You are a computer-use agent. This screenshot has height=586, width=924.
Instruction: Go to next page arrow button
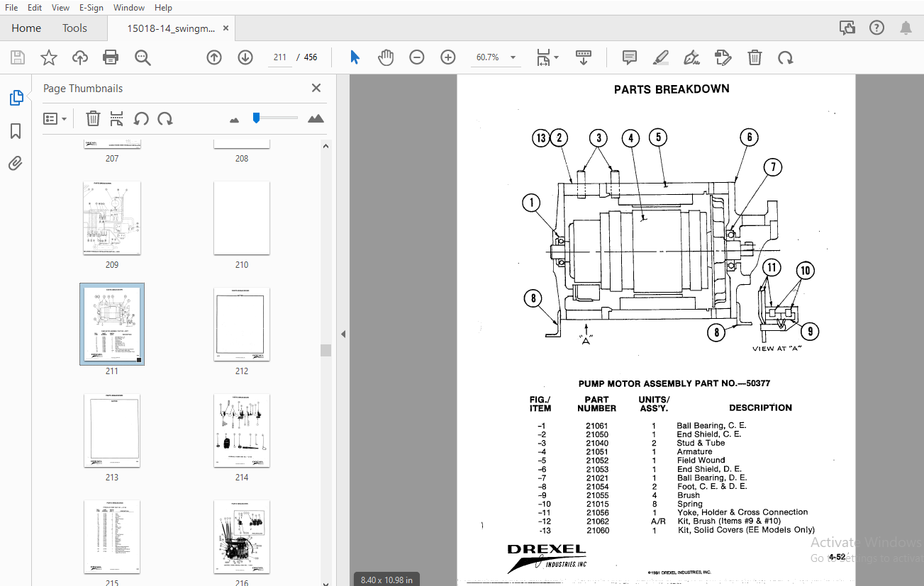click(245, 57)
